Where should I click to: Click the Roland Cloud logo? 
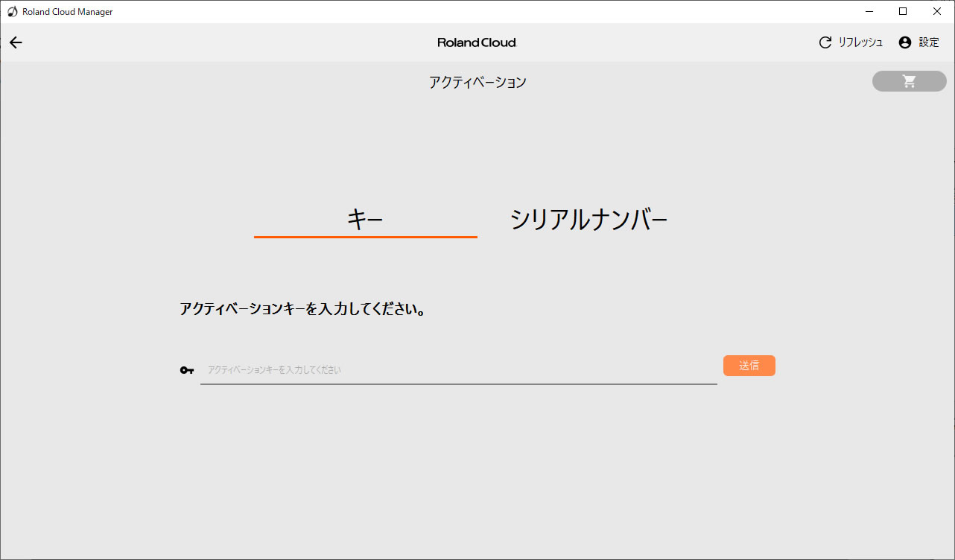click(477, 42)
